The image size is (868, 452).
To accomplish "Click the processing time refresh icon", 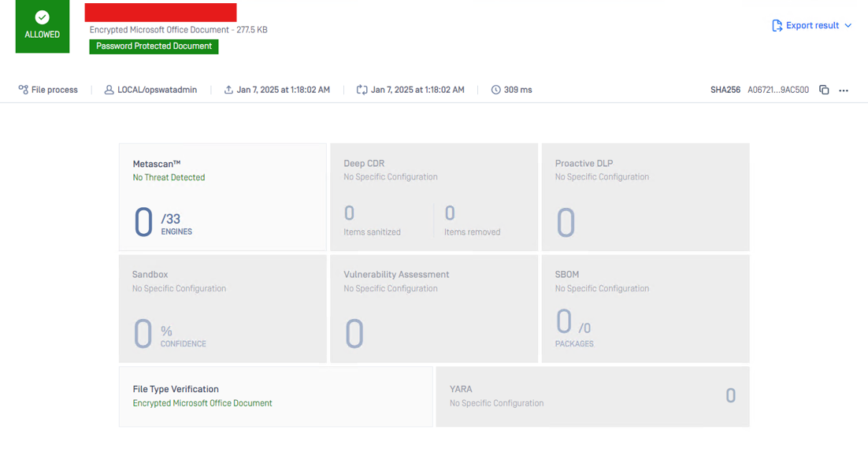I will pos(362,90).
